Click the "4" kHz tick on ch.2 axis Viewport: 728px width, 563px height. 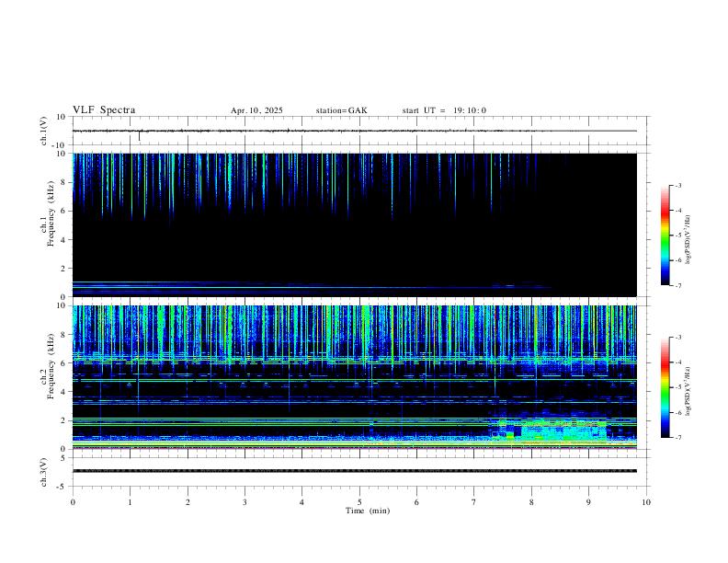(63, 392)
